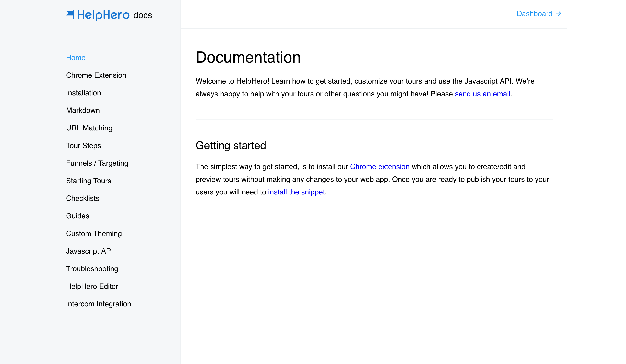The image size is (626, 364).
Task: Click the HelpHero flag logo icon
Action: tap(70, 14)
